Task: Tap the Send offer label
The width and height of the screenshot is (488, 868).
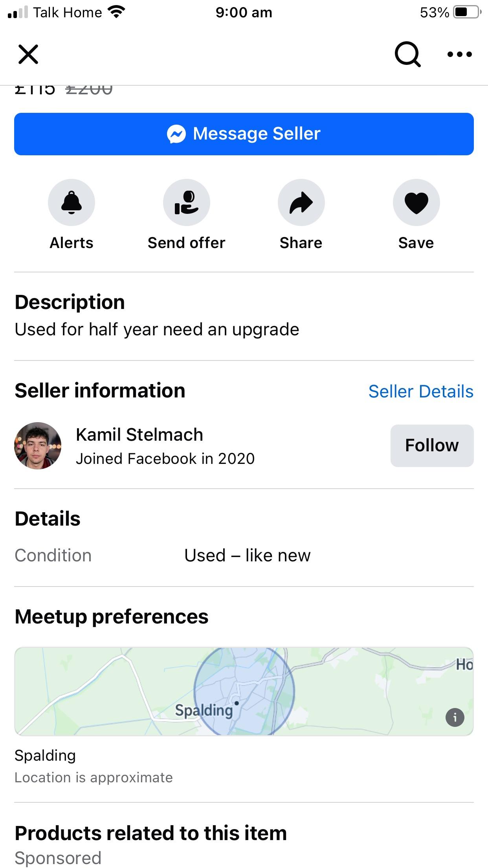Action: pos(187,243)
